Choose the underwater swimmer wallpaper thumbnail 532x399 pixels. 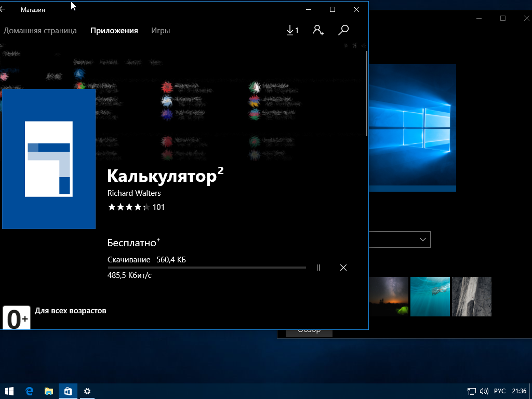pyautogui.click(x=430, y=297)
